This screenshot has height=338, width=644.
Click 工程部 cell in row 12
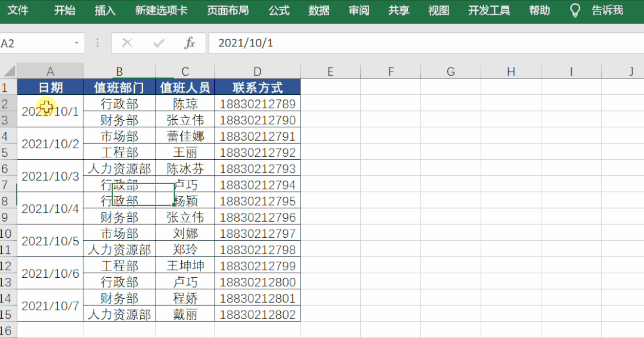[119, 266]
